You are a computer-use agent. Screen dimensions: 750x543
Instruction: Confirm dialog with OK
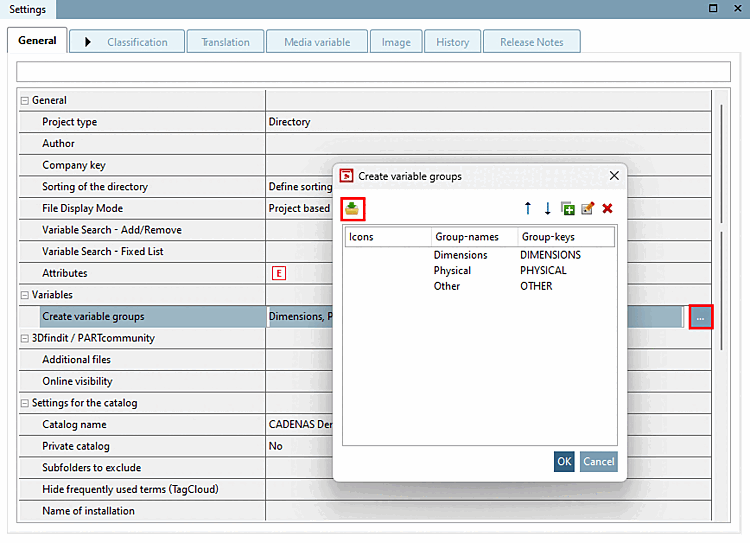coord(564,462)
